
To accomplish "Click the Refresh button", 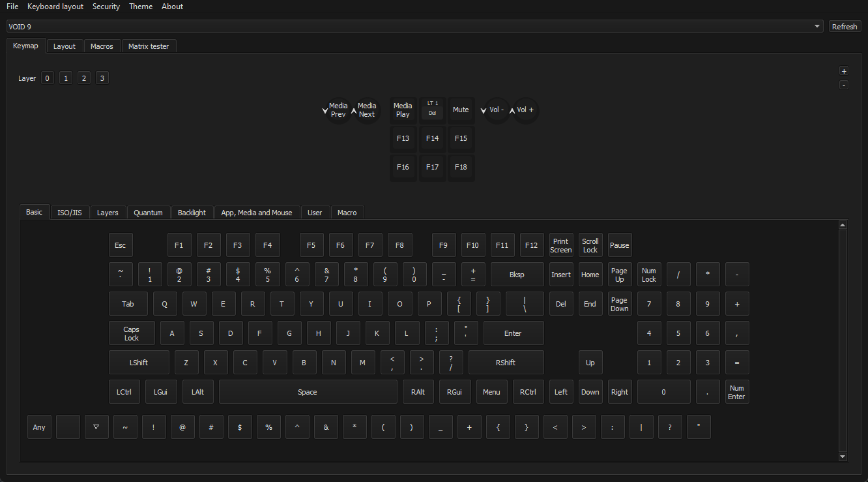I will pyautogui.click(x=845, y=27).
